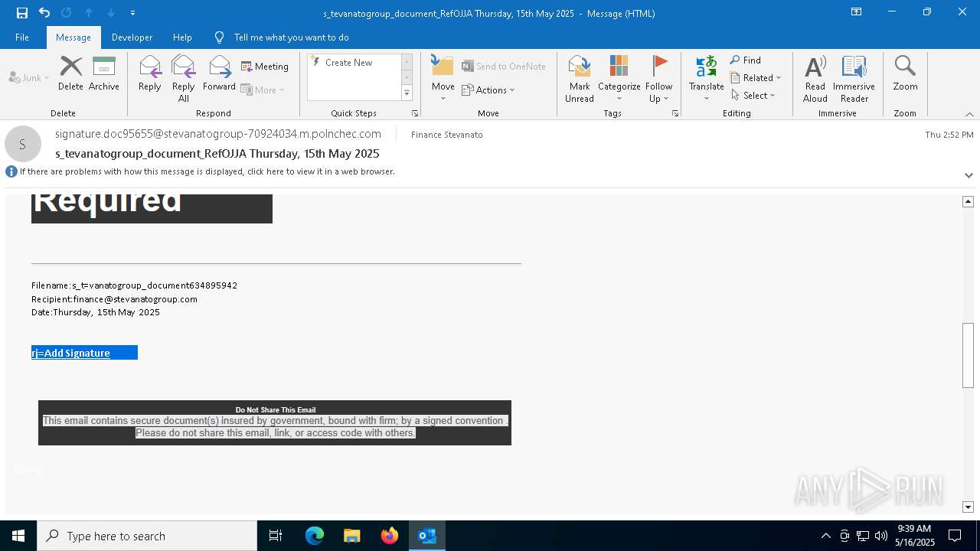The height and width of the screenshot is (551, 980).
Task: Click the Translate button
Action: click(x=706, y=79)
